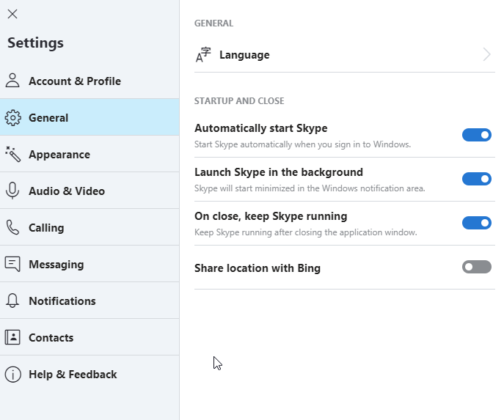Open Help & Feedback section
Screen dimensions: 504x420
point(90,373)
